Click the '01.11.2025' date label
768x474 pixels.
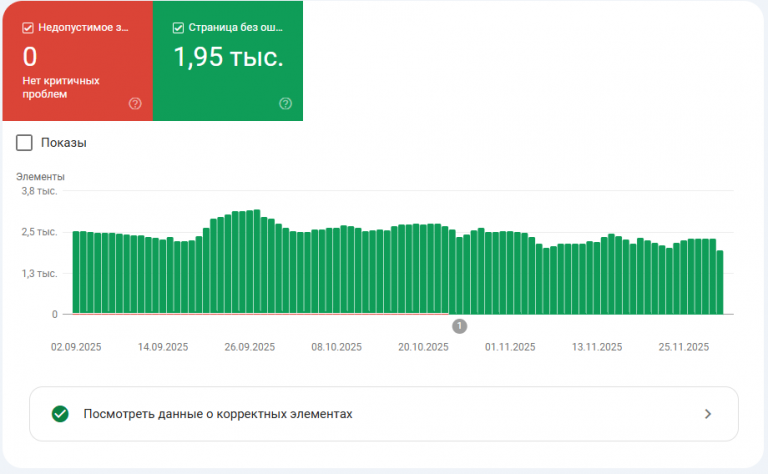tap(510, 347)
